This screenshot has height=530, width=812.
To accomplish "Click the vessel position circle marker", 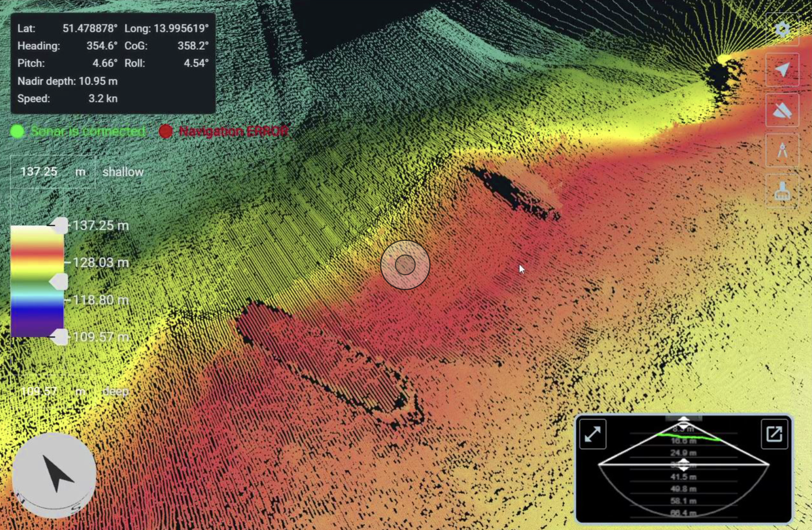I will [x=405, y=265].
